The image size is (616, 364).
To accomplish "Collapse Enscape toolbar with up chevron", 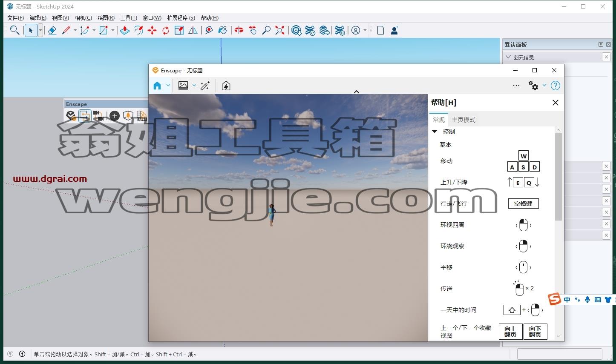I will 357,92.
